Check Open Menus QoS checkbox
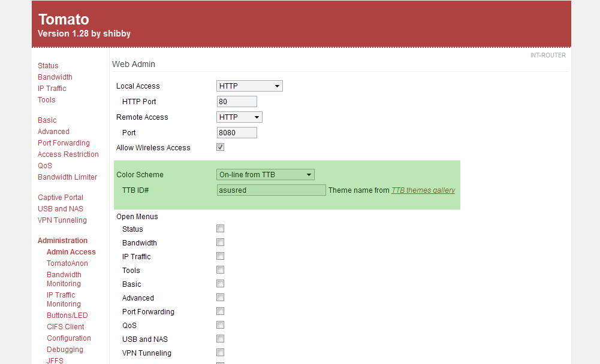This screenshot has width=600, height=364. pyautogui.click(x=220, y=325)
